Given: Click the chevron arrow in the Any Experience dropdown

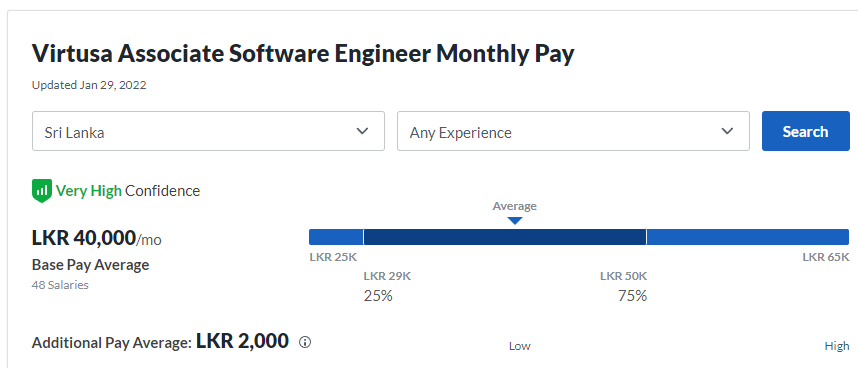Looking at the screenshot, I should [727, 131].
